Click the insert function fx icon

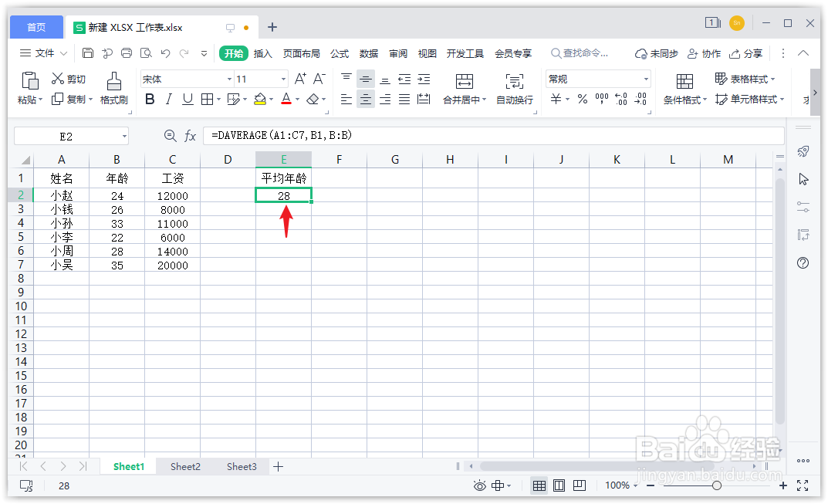tap(190, 137)
